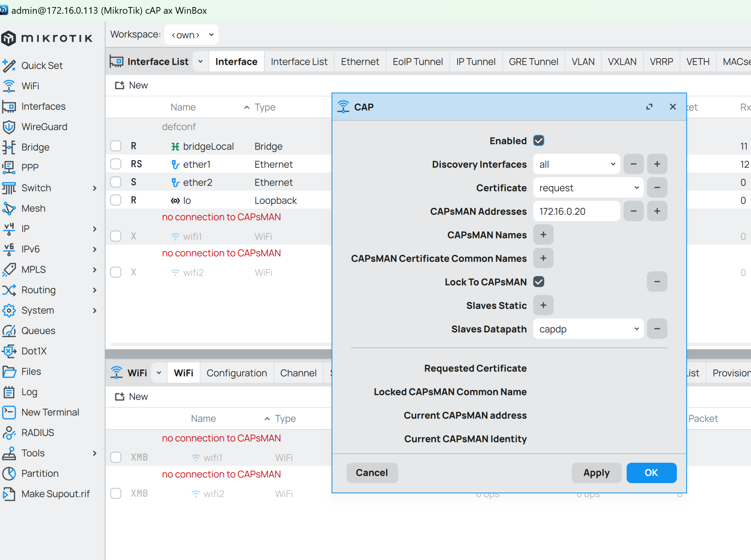Expand the Slaves Datapath capdp dropdown
Viewport: 751px width, 560px height.
point(588,329)
